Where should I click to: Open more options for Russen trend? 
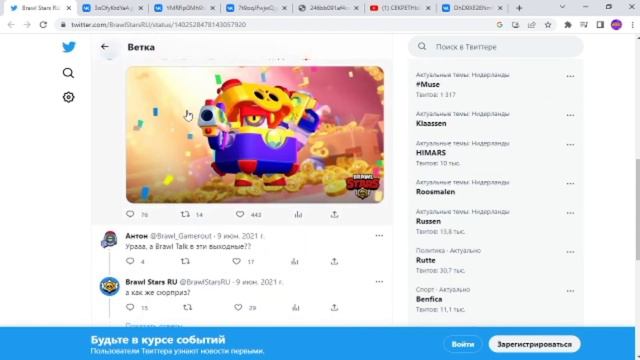click(570, 213)
